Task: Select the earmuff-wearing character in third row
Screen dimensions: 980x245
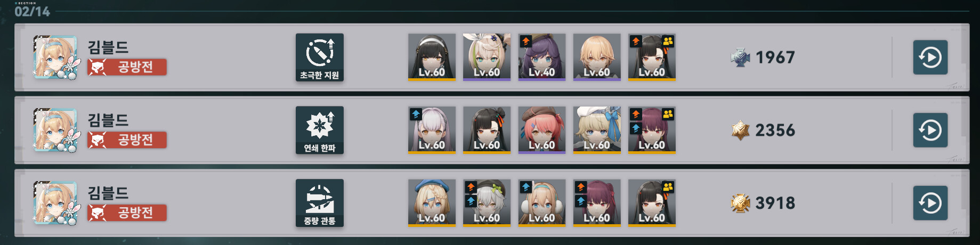Action: click(x=542, y=203)
